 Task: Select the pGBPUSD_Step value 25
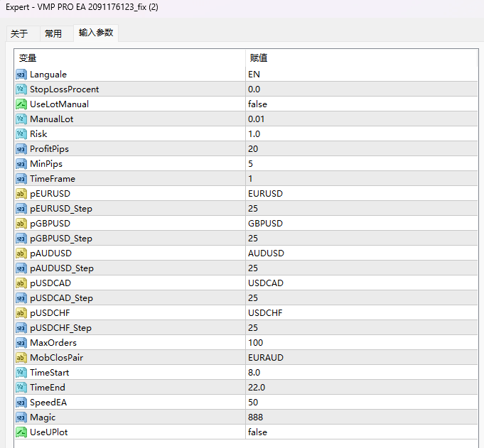click(x=253, y=239)
